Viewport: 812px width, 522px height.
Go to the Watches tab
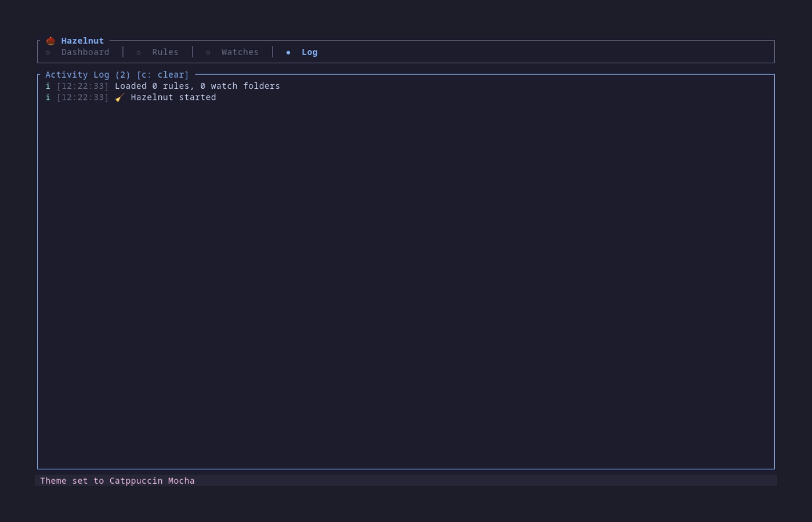(x=240, y=52)
